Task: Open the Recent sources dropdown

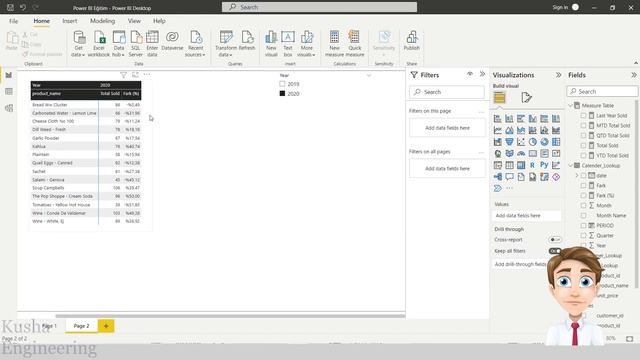Action: click(x=195, y=44)
